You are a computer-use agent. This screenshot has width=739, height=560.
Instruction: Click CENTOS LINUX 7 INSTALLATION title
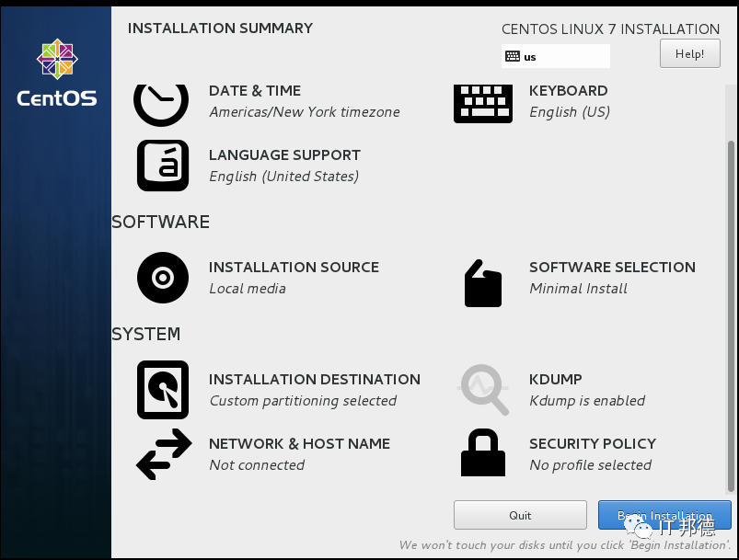611,29
